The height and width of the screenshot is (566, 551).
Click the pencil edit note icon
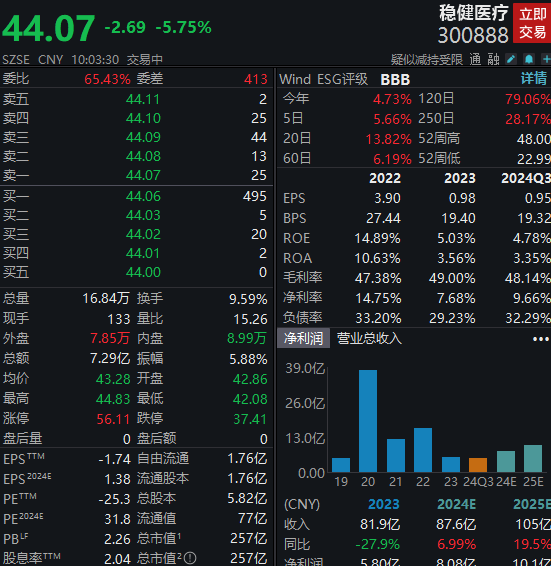[511, 59]
